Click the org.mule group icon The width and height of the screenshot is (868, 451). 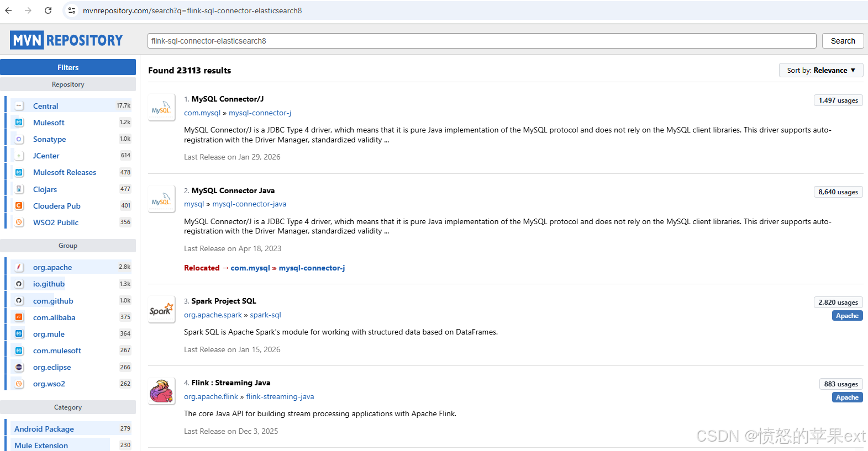19,334
